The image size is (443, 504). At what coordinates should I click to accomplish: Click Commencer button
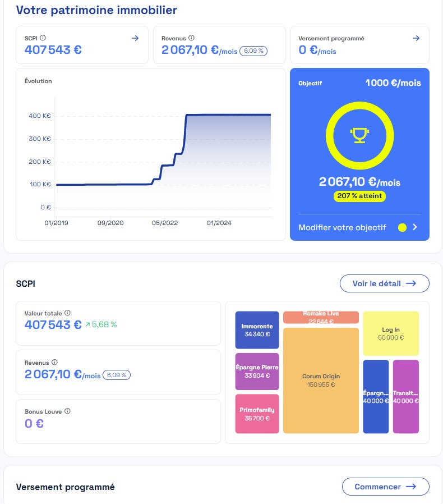385,487
